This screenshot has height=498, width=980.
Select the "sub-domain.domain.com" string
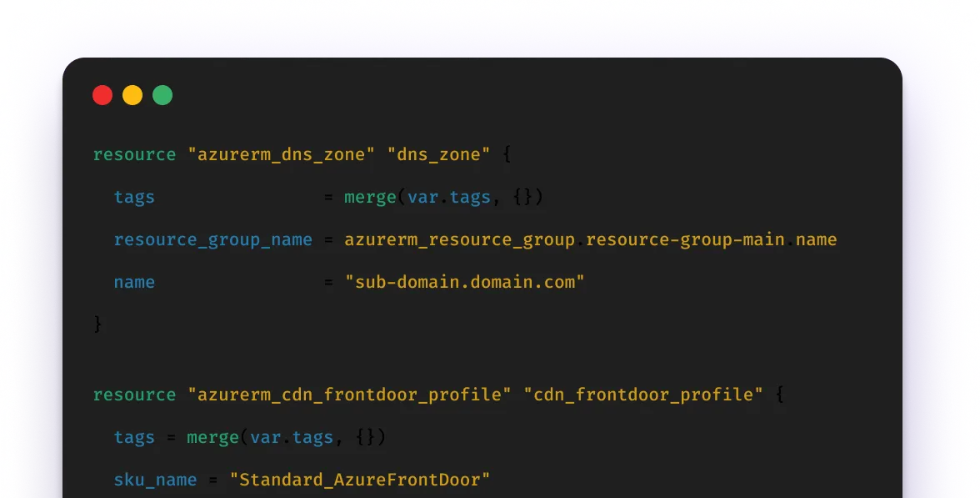pyautogui.click(x=464, y=282)
